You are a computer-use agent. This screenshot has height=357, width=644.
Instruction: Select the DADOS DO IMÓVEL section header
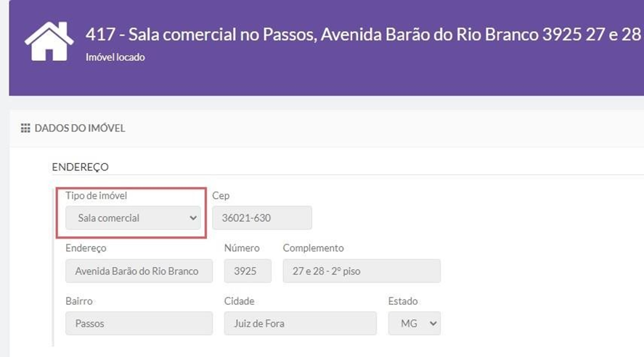(80, 128)
